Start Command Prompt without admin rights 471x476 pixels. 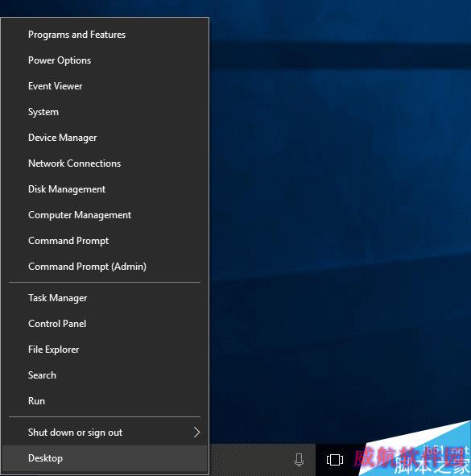pyautogui.click(x=105, y=241)
